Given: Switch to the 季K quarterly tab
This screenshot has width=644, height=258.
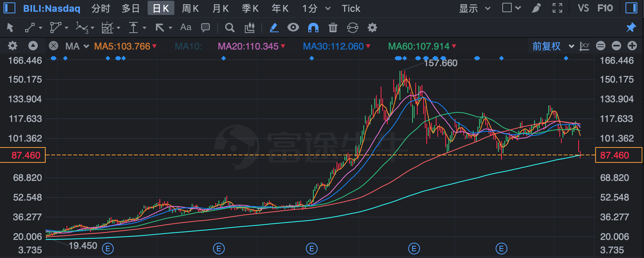Looking at the screenshot, I should [x=250, y=8].
